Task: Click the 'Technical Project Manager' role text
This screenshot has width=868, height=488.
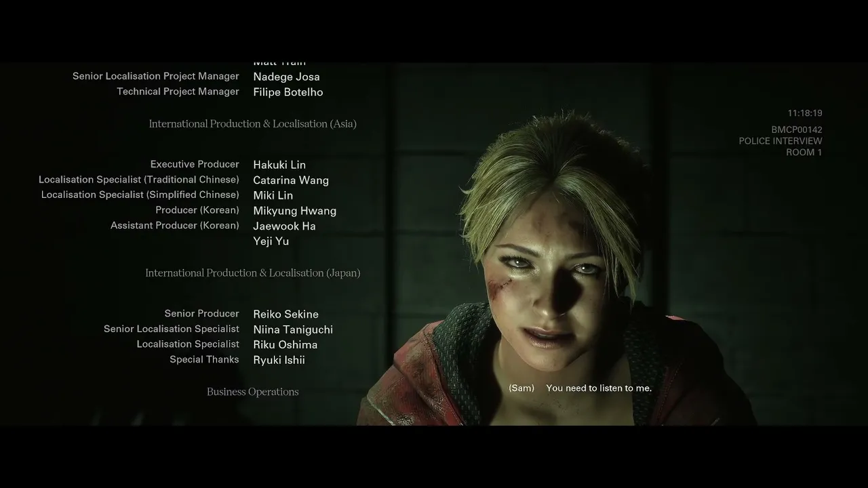Action: point(178,91)
